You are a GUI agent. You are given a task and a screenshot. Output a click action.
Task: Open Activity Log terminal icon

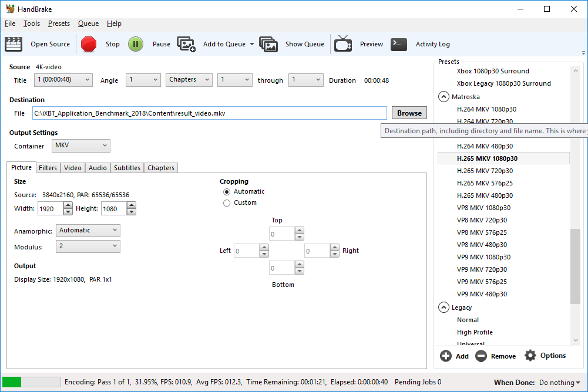(399, 44)
